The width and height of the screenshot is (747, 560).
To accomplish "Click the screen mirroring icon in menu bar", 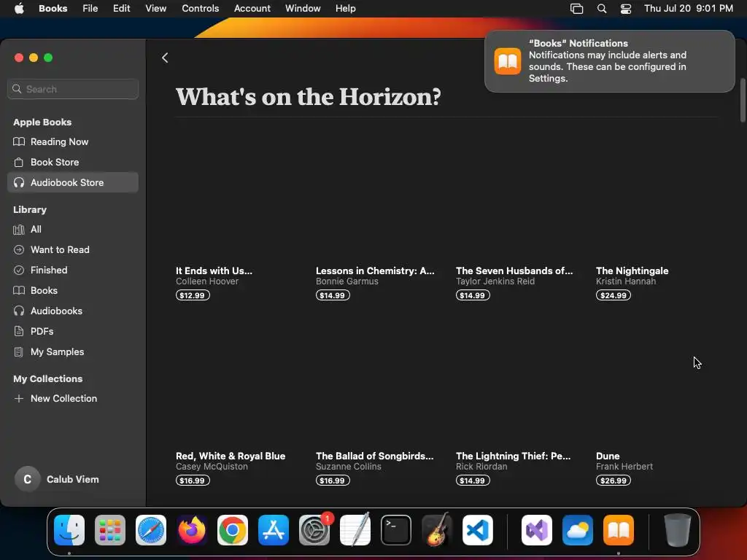I will pos(577,9).
